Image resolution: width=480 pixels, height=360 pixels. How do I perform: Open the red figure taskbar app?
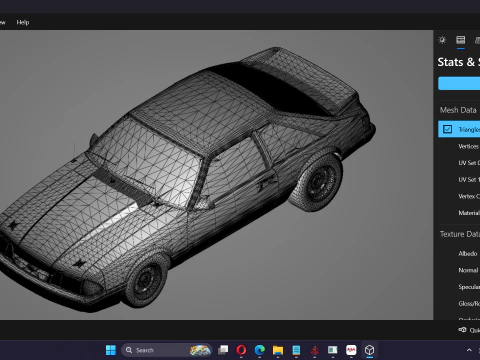pyautogui.click(x=314, y=350)
